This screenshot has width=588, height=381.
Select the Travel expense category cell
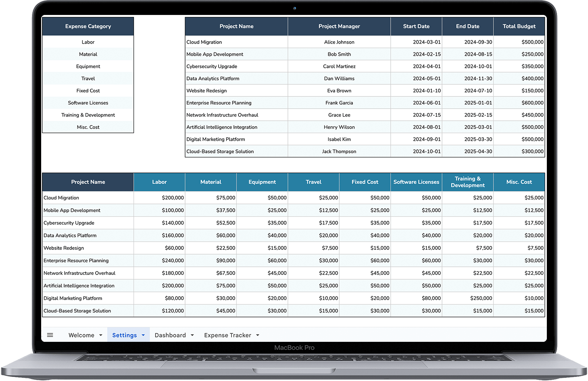click(x=88, y=79)
